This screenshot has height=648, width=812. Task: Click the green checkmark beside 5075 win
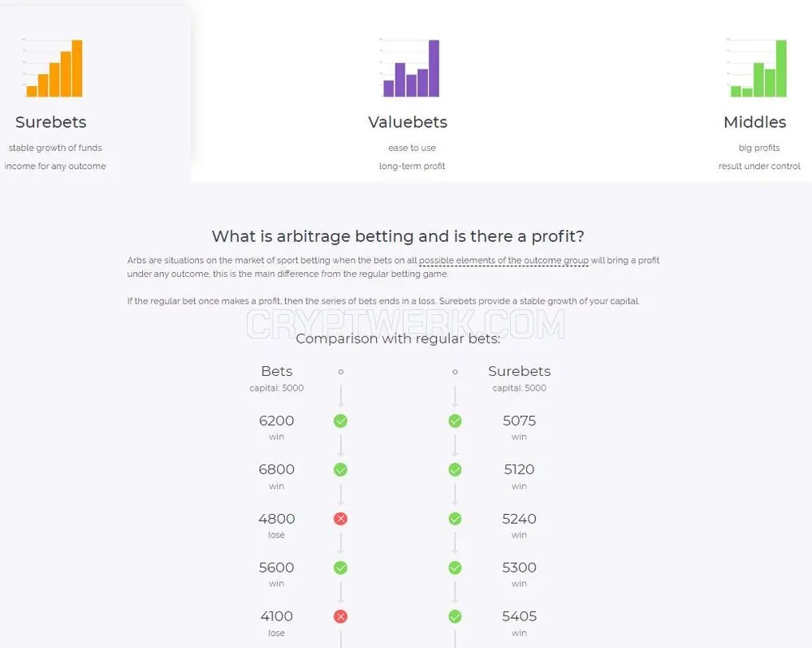click(455, 421)
